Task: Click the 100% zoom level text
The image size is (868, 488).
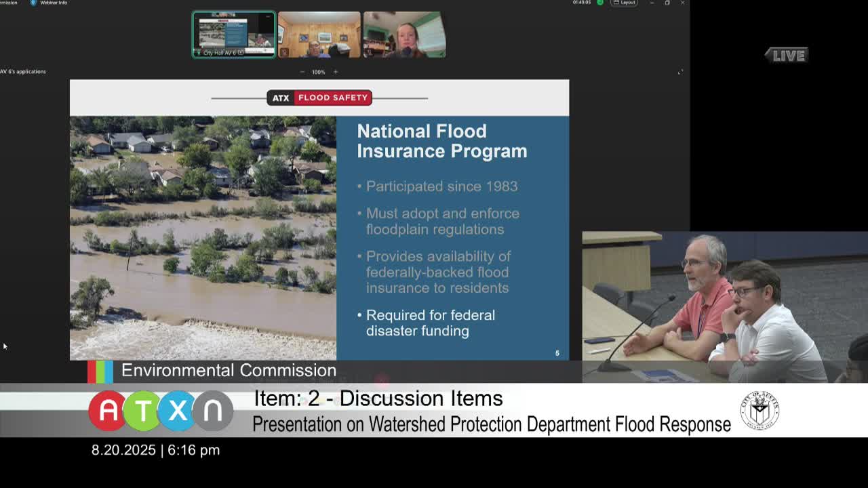Action: click(x=319, y=72)
